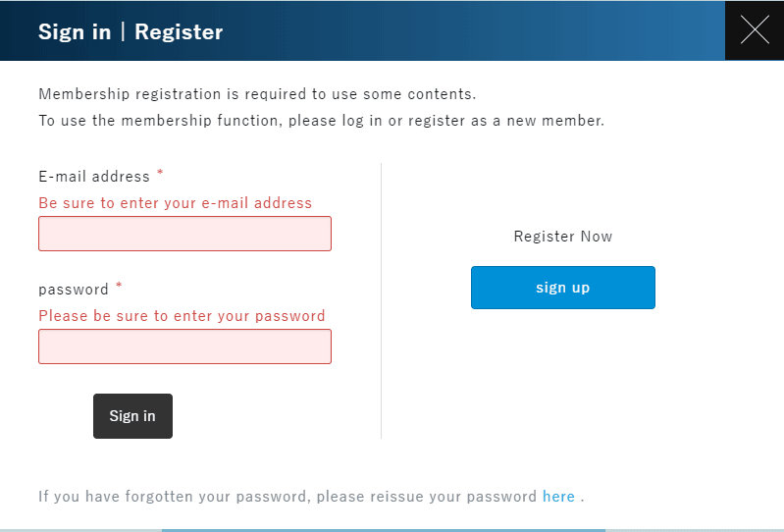Click 'Sign in' in the dialog header
This screenshot has height=532, width=784.
(x=75, y=31)
